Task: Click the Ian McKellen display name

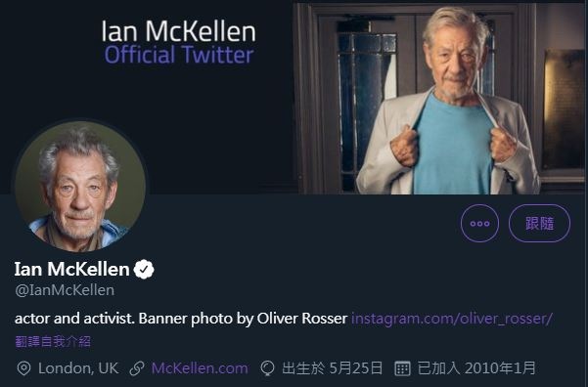Action: click(x=72, y=269)
